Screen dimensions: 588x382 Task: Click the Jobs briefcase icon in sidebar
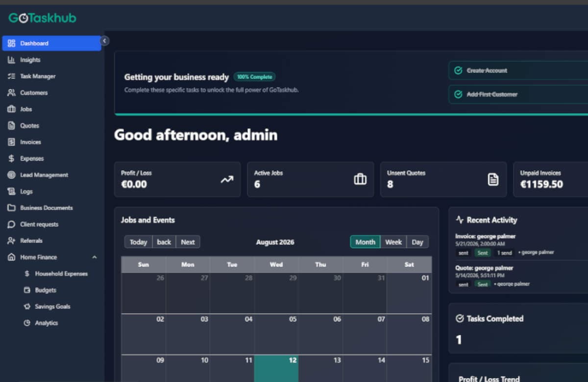coord(11,109)
